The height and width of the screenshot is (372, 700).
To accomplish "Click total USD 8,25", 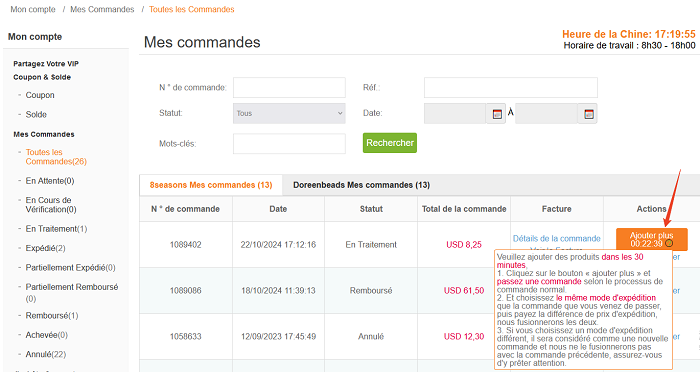I will tap(464, 245).
